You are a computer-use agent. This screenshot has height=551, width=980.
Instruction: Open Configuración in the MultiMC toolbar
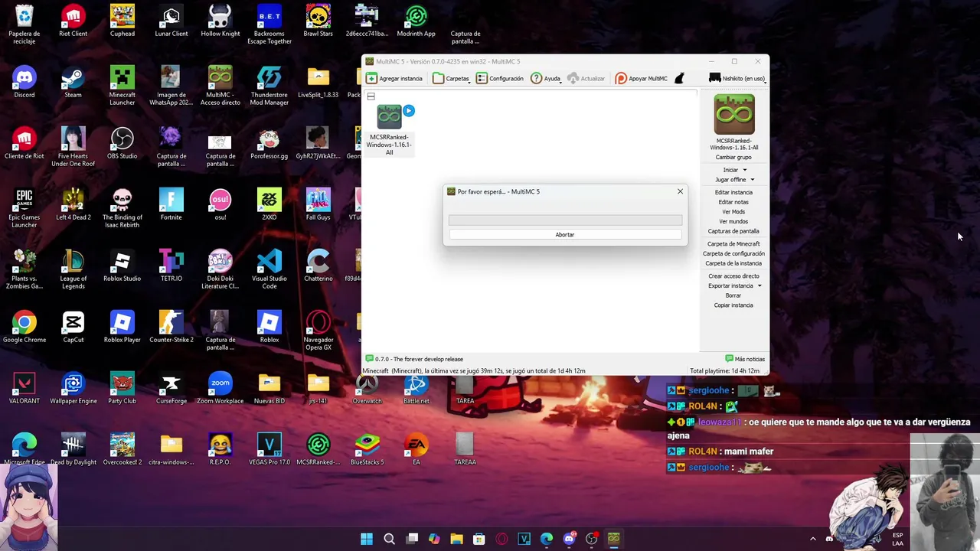click(500, 78)
